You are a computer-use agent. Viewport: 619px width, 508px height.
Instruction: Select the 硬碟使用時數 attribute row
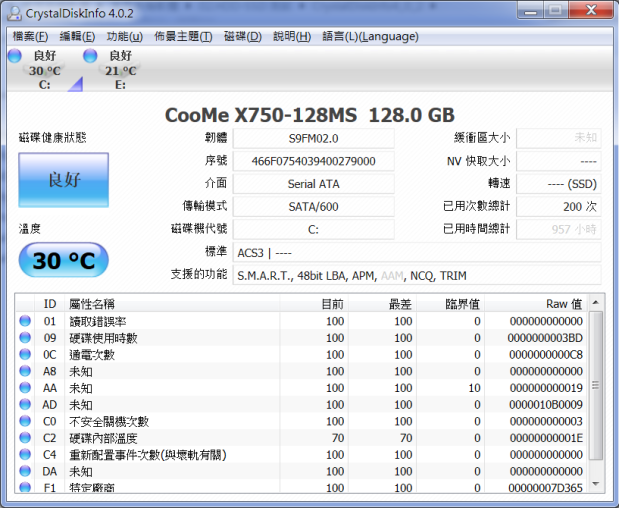tap(302, 337)
